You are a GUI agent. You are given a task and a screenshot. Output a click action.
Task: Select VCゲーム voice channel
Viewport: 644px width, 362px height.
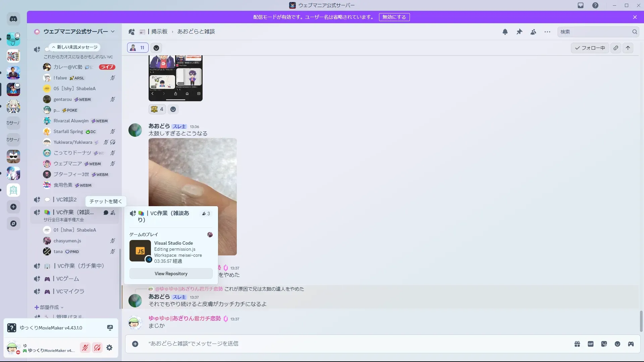click(x=67, y=279)
